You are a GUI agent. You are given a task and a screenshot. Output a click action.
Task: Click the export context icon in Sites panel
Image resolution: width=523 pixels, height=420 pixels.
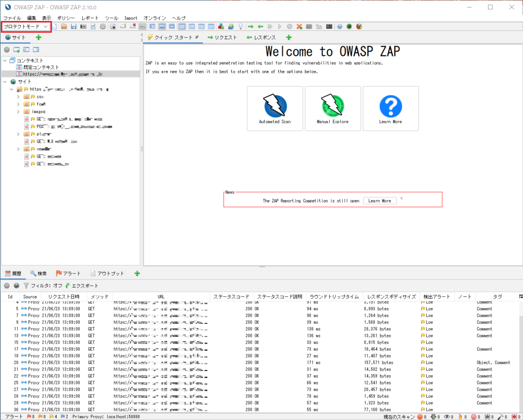coord(36,49)
